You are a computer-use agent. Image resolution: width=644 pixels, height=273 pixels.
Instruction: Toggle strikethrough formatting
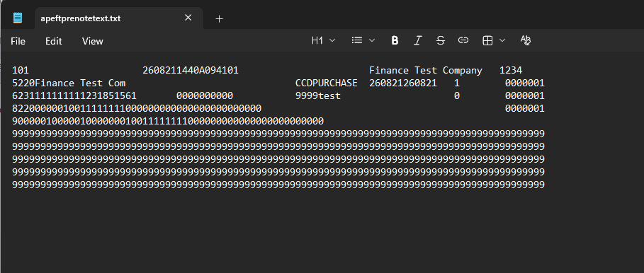click(x=440, y=40)
